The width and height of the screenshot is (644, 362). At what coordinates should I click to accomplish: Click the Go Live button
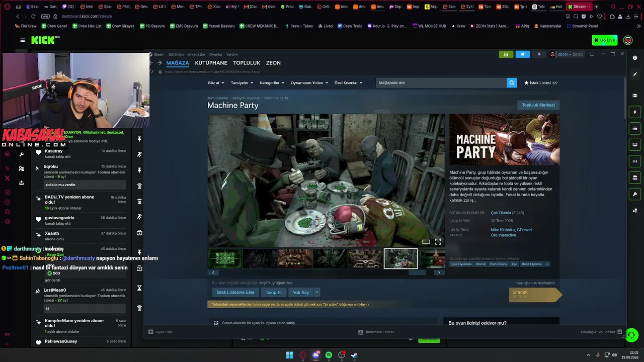(x=605, y=40)
